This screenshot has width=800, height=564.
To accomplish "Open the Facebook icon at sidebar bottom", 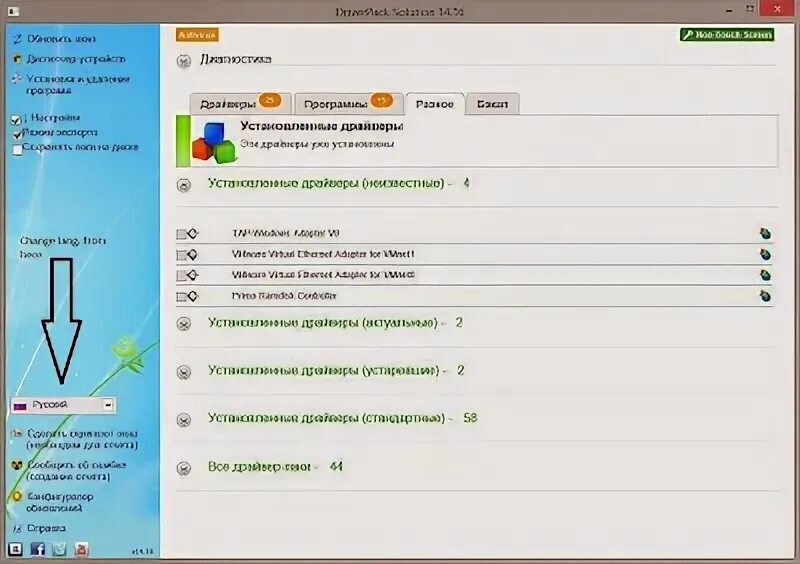I will (37, 549).
